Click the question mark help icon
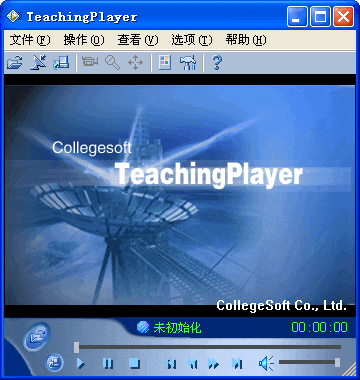 [x=217, y=62]
